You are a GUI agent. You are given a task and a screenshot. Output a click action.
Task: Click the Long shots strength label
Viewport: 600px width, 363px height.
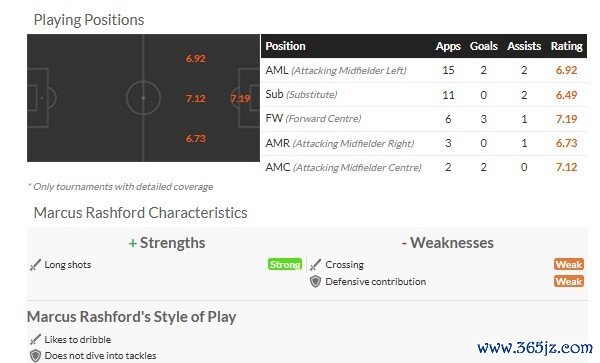(68, 265)
